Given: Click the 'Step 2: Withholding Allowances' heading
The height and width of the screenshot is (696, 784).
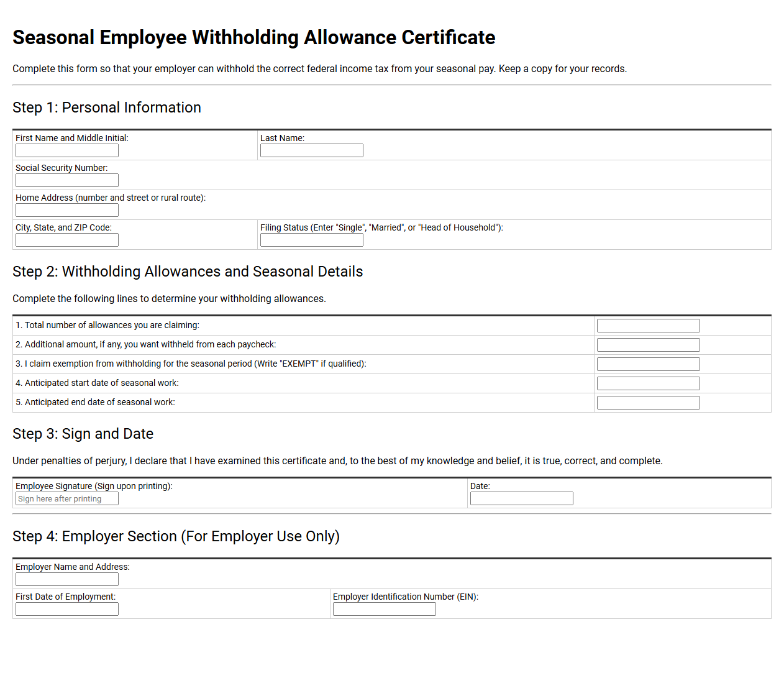Looking at the screenshot, I should point(188,272).
